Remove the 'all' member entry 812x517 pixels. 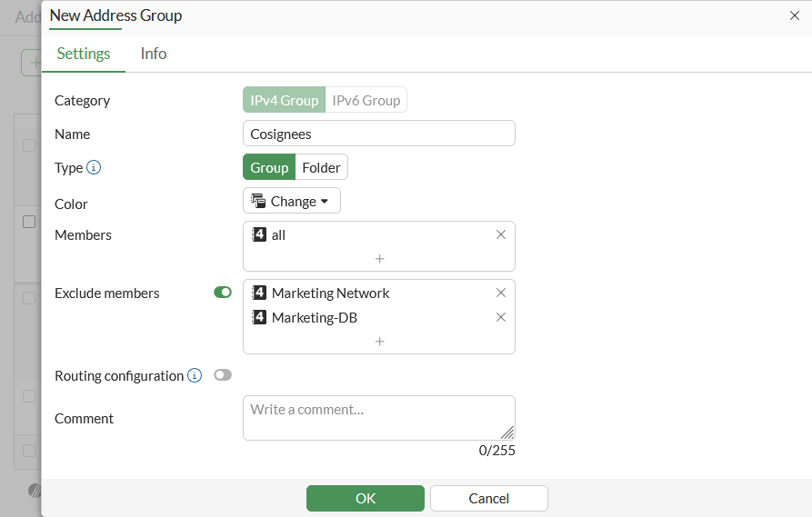coord(501,234)
